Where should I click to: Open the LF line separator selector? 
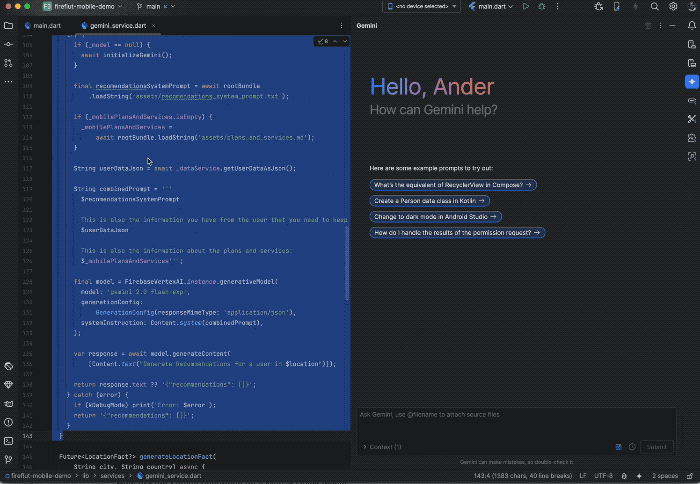point(583,476)
